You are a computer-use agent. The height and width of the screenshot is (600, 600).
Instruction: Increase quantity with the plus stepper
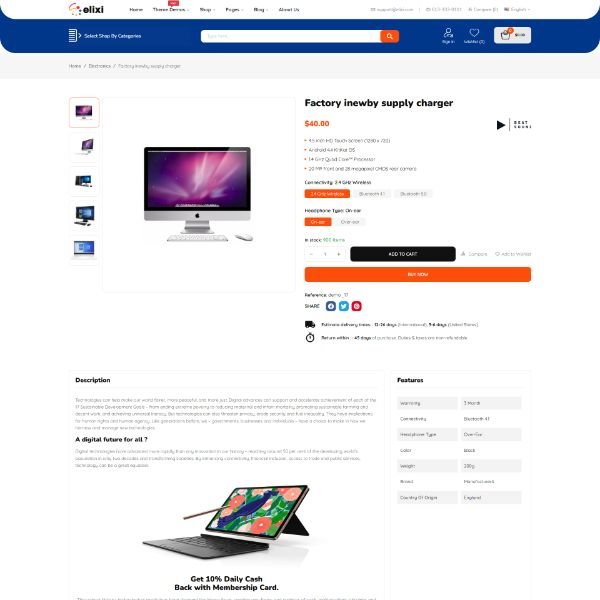pyautogui.click(x=338, y=254)
